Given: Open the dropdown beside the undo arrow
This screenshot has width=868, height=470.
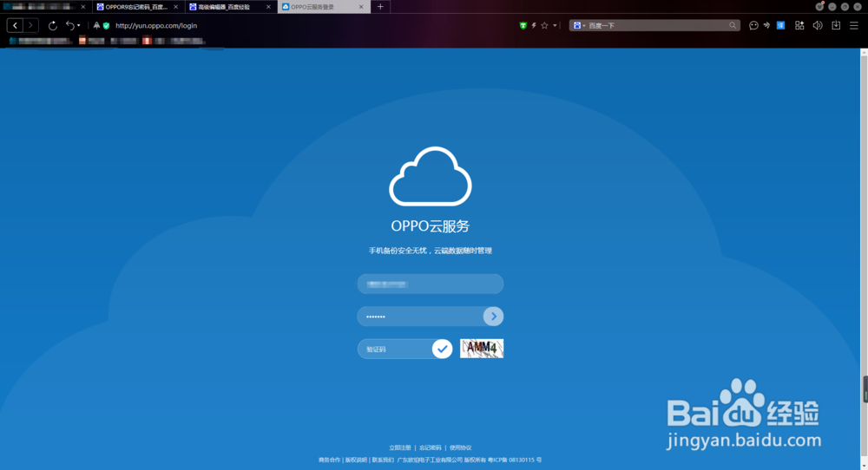Looking at the screenshot, I should tap(79, 25).
